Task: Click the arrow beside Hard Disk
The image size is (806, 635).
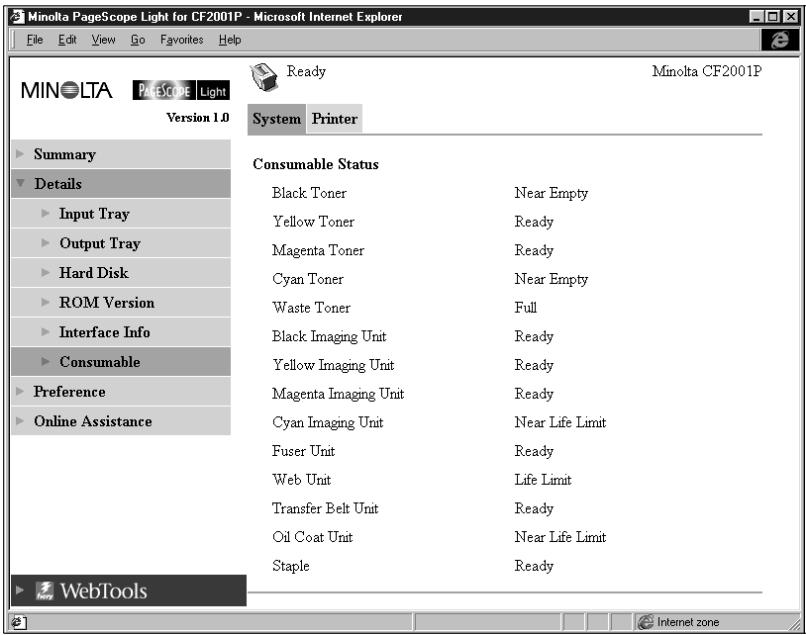Action: point(45,272)
